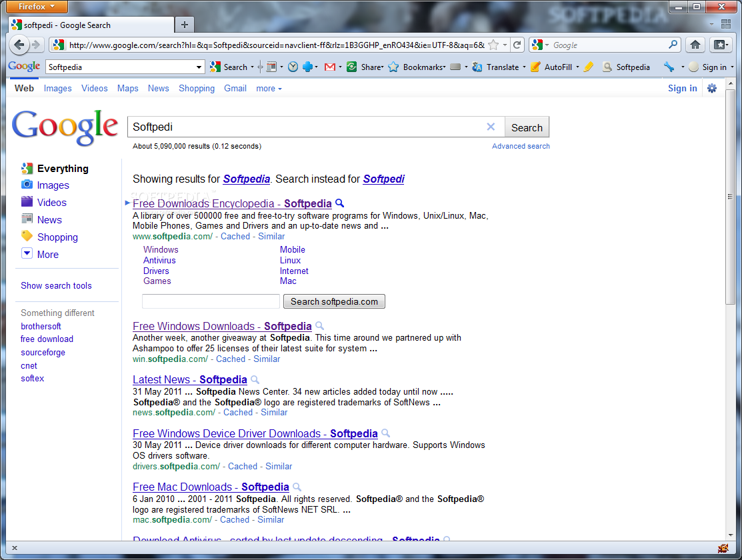The height and width of the screenshot is (560, 742).
Task: Open the URL history dropdown arrow
Action: coord(505,45)
